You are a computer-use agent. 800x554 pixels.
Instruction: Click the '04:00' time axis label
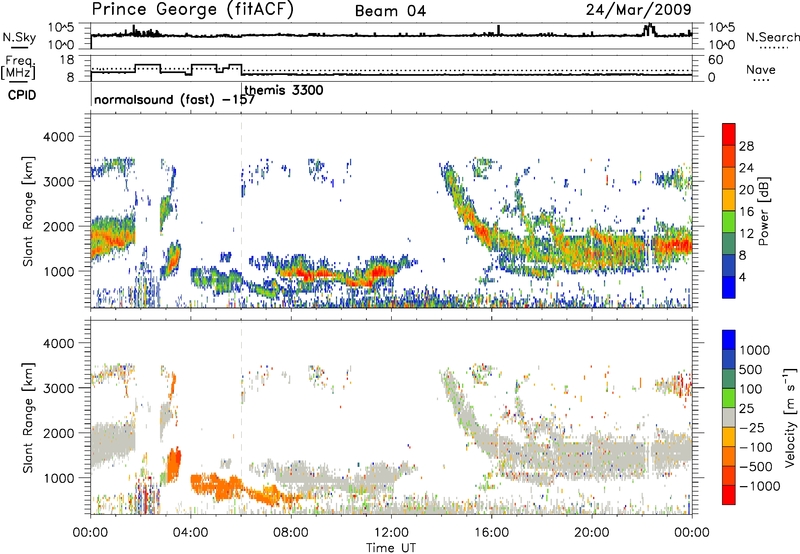[191, 533]
